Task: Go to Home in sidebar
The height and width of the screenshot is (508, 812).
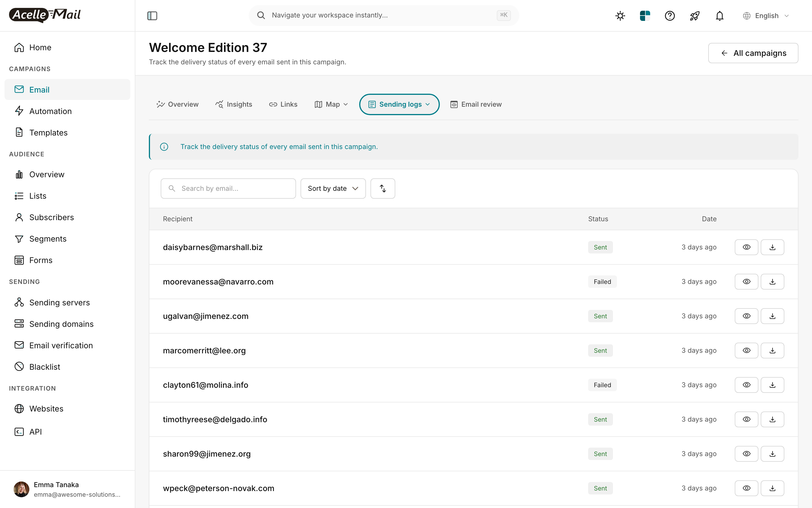Action: point(67,47)
